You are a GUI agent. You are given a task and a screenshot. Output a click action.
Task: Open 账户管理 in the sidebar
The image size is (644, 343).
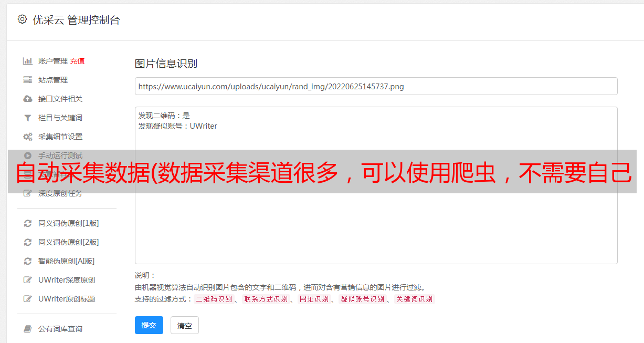(53, 61)
